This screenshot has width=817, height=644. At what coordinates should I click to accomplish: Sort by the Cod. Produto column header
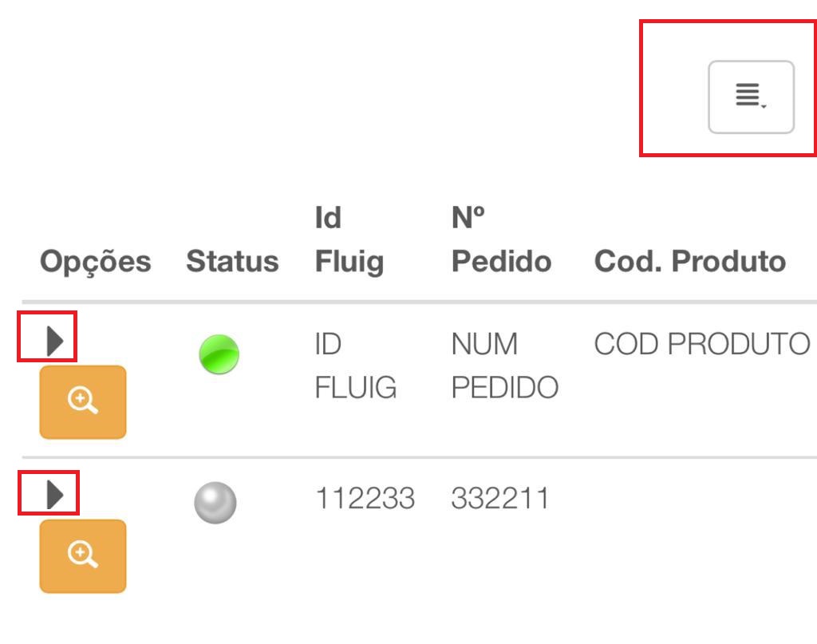(x=690, y=261)
